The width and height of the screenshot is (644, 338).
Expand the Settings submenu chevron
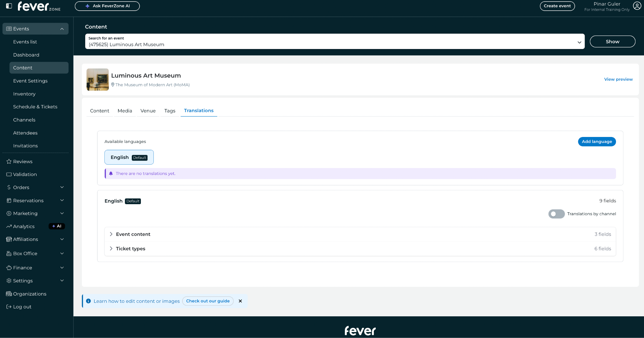(62, 281)
